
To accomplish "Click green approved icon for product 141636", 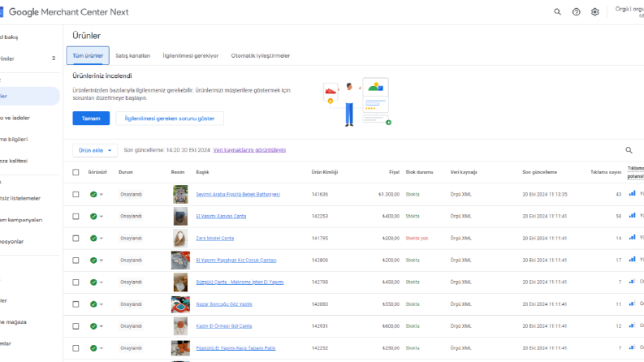I will pyautogui.click(x=93, y=195).
